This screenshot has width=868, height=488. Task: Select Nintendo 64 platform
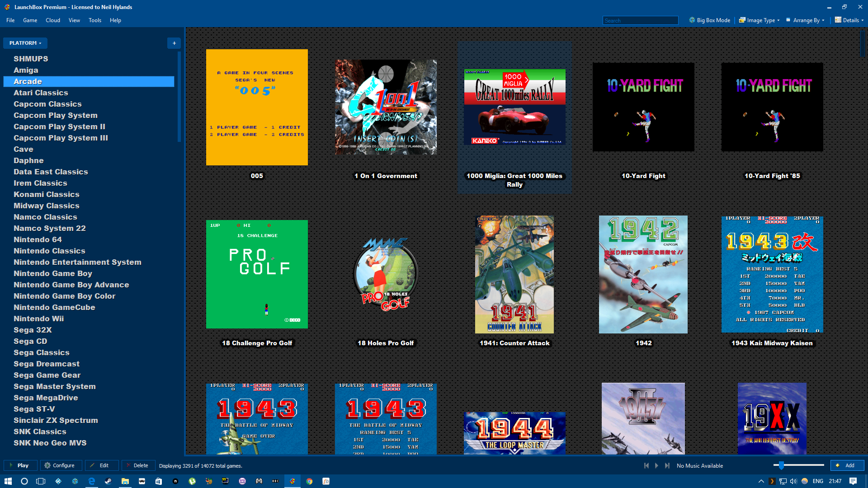[x=38, y=239]
